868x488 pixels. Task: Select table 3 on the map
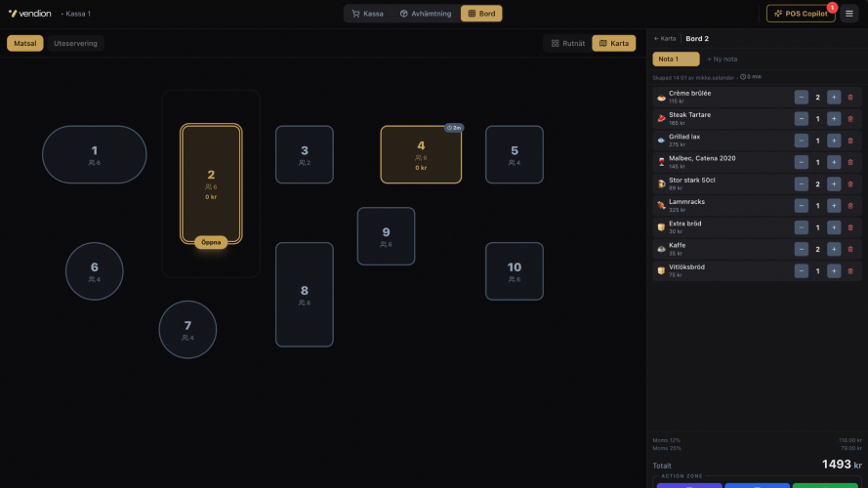304,154
